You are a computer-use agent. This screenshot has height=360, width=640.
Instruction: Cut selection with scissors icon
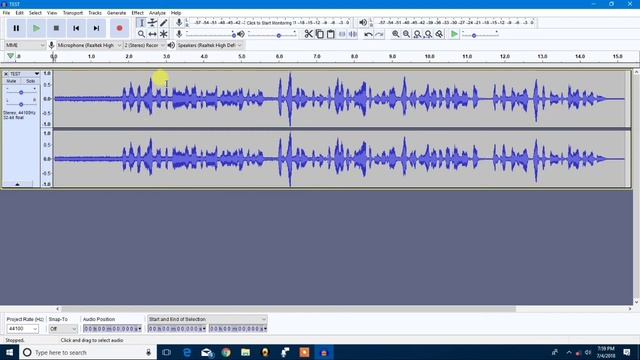point(309,34)
